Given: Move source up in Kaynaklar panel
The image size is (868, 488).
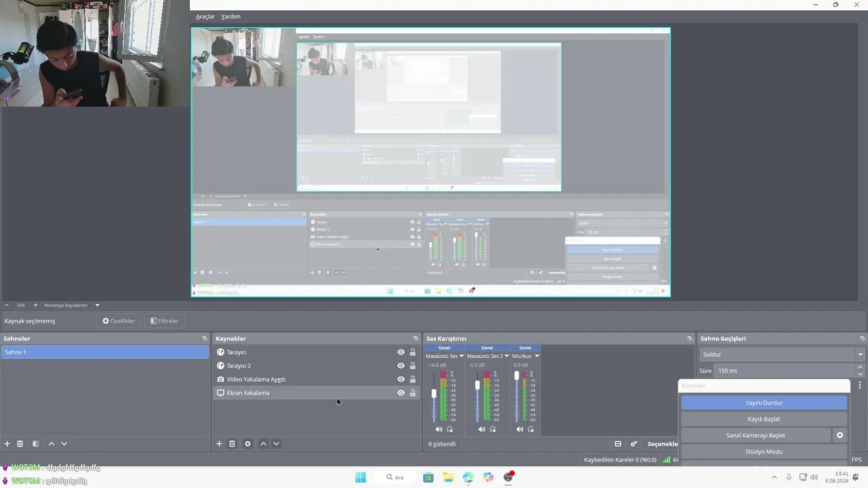Looking at the screenshot, I should pos(263,444).
